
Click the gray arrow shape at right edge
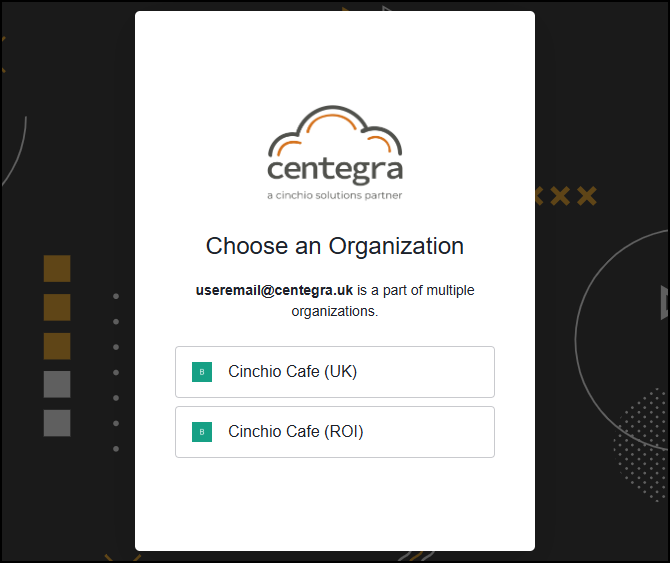point(664,302)
